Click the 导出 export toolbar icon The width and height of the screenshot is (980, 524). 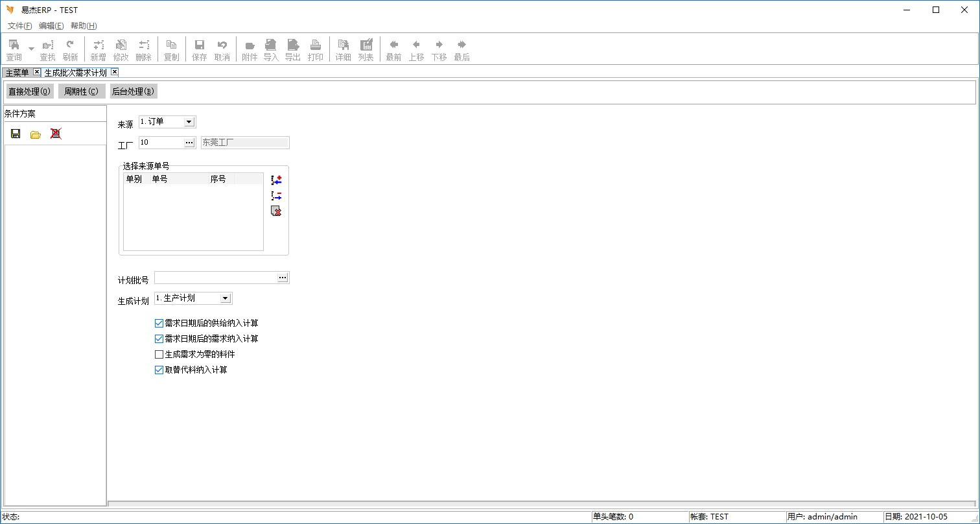point(293,50)
